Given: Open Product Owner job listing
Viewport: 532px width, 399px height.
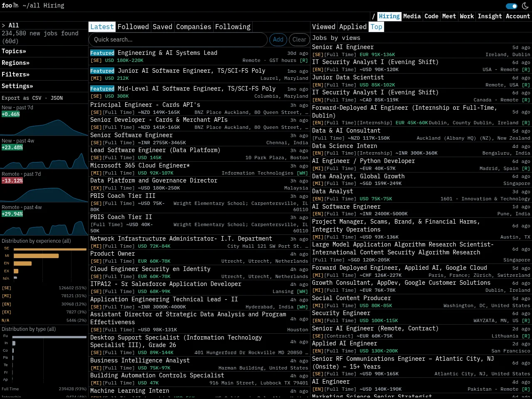Looking at the screenshot, I should [x=199, y=257].
